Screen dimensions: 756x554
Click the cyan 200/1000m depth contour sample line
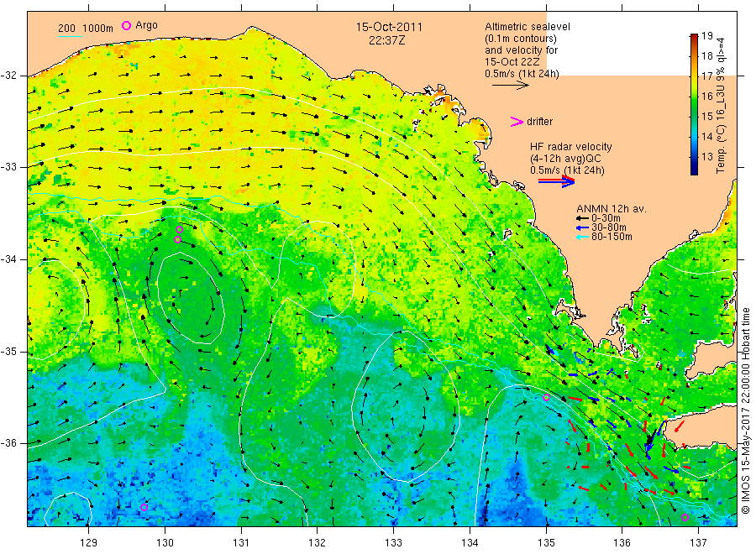click(x=70, y=36)
